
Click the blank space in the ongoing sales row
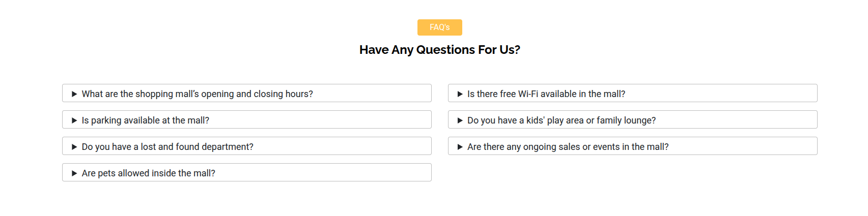(x=743, y=146)
